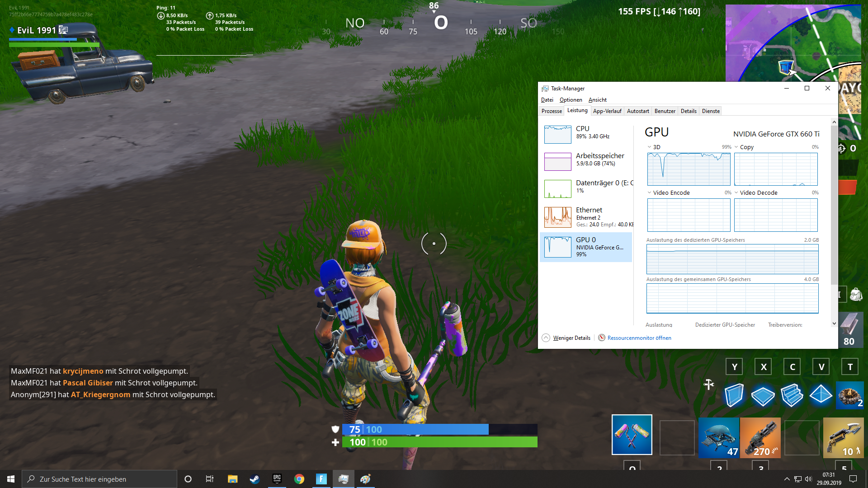Open the notification center icon
The width and height of the screenshot is (868, 488).
point(853,479)
